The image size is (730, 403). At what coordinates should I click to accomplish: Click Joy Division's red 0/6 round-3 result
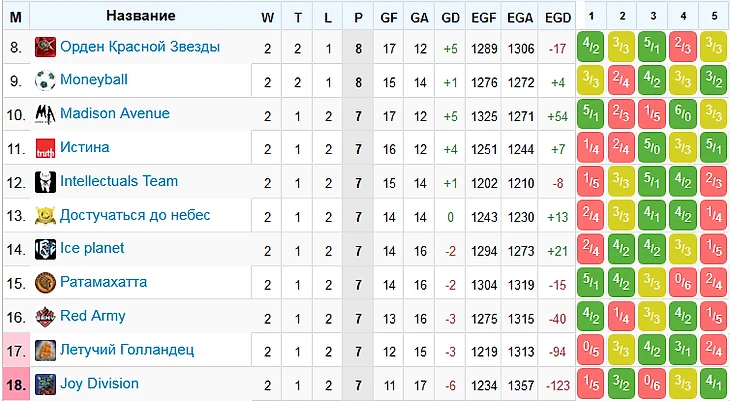(x=652, y=384)
